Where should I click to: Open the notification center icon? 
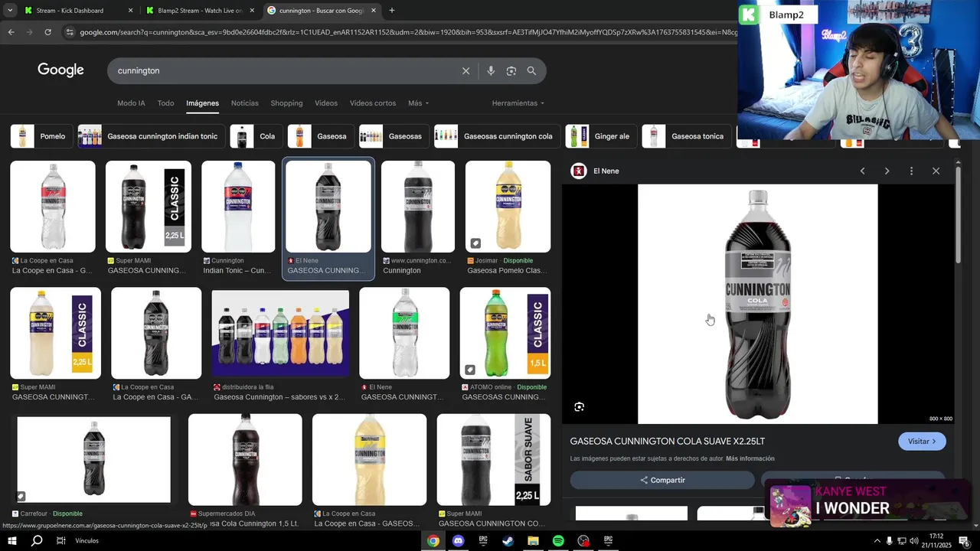click(963, 540)
